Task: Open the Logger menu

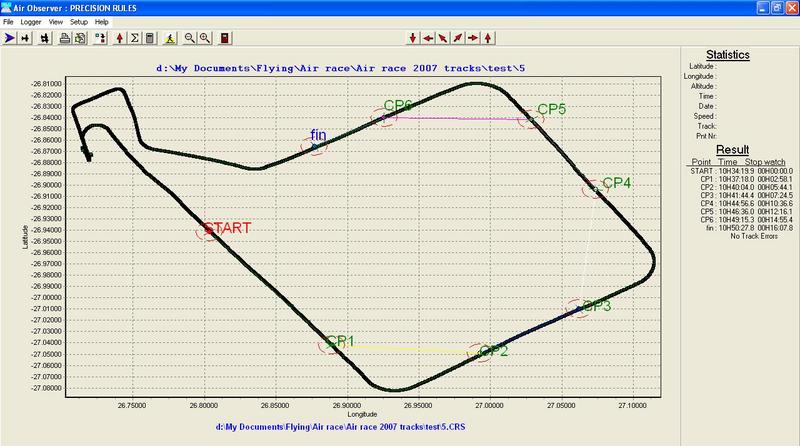Action: [x=31, y=21]
